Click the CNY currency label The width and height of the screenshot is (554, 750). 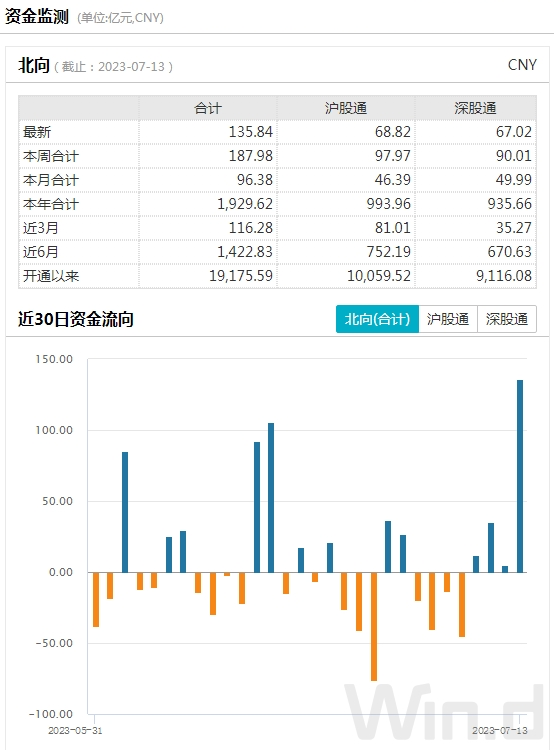(522, 65)
